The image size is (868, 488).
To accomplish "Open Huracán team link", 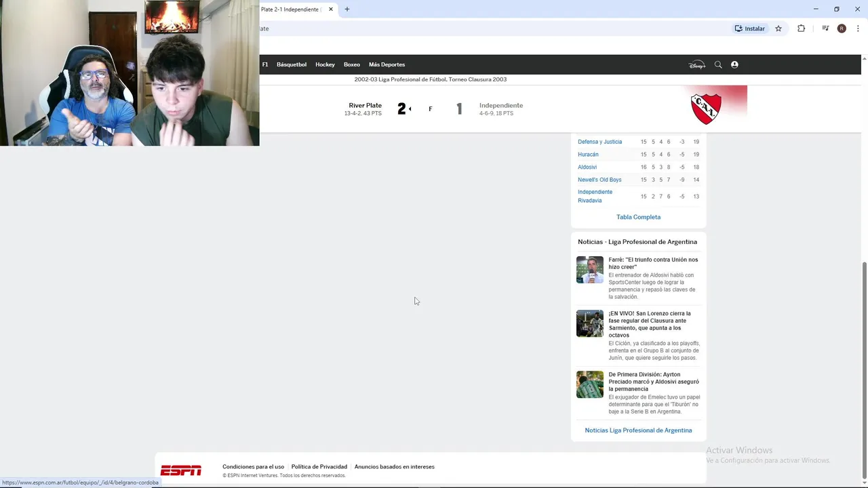I will pos(588,155).
